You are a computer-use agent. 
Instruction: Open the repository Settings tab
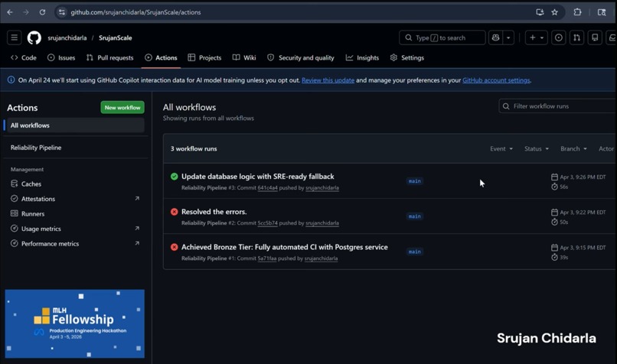[x=407, y=58]
